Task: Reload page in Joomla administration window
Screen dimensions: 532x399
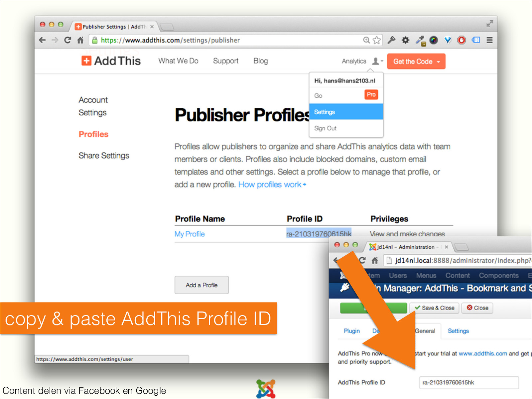Action: point(363,260)
